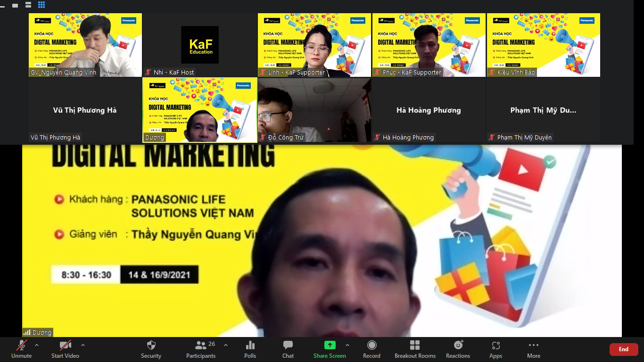Viewport: 644px width, 362px height.
Task: Click muted mic icon on Linh - KaF Supporter
Action: pos(263,72)
